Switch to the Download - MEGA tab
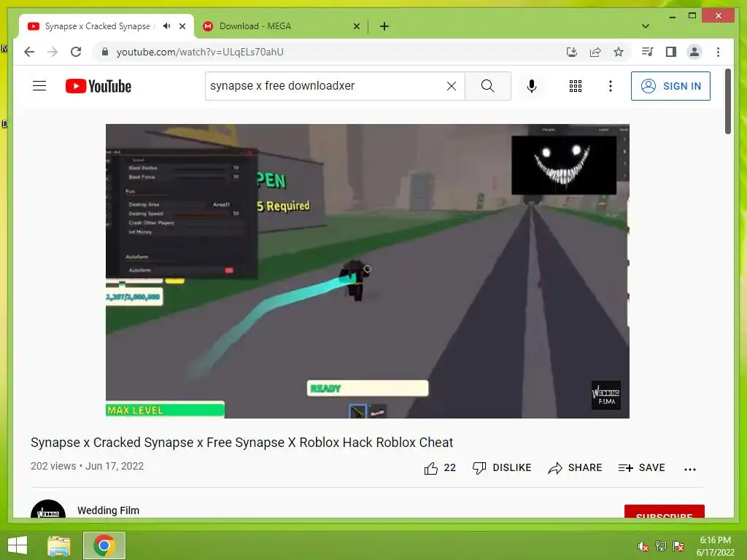The height and width of the screenshot is (560, 747). tap(281, 26)
